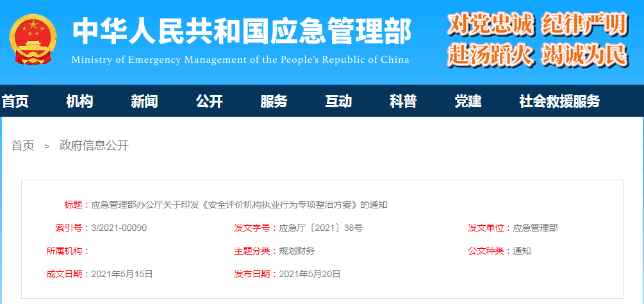Open the 科普 navigation section
The height and width of the screenshot is (304, 644).
(403, 101)
